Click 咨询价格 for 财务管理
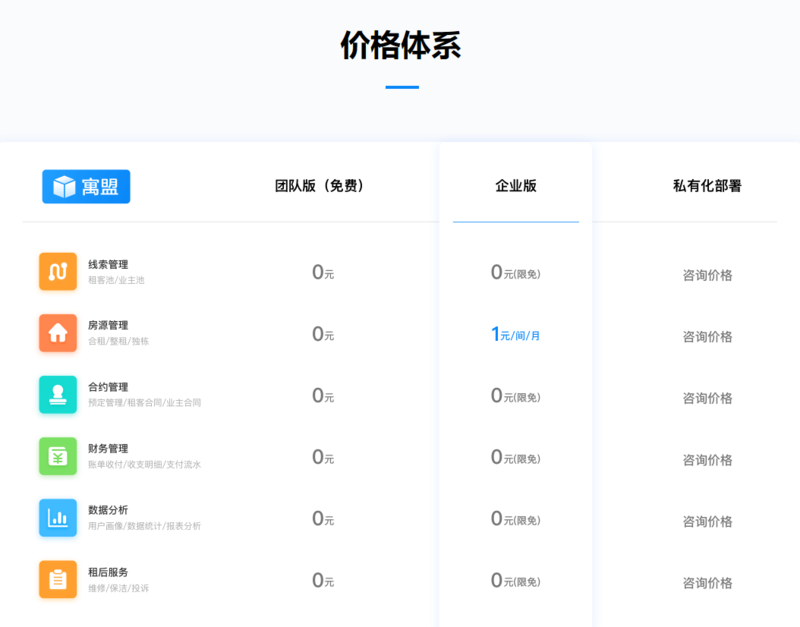The width and height of the screenshot is (800, 627). (707, 460)
